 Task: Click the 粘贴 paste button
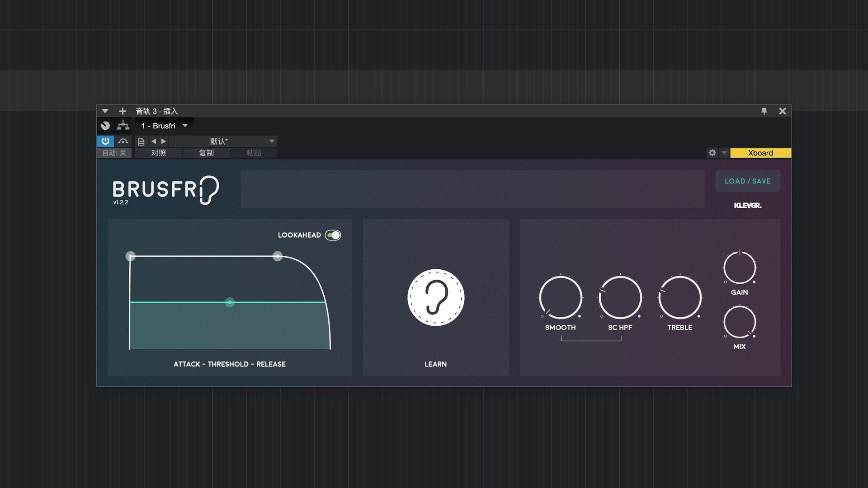[254, 153]
